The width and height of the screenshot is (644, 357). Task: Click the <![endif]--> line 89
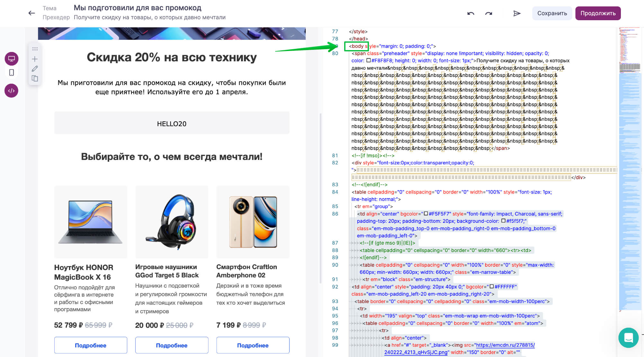click(373, 257)
